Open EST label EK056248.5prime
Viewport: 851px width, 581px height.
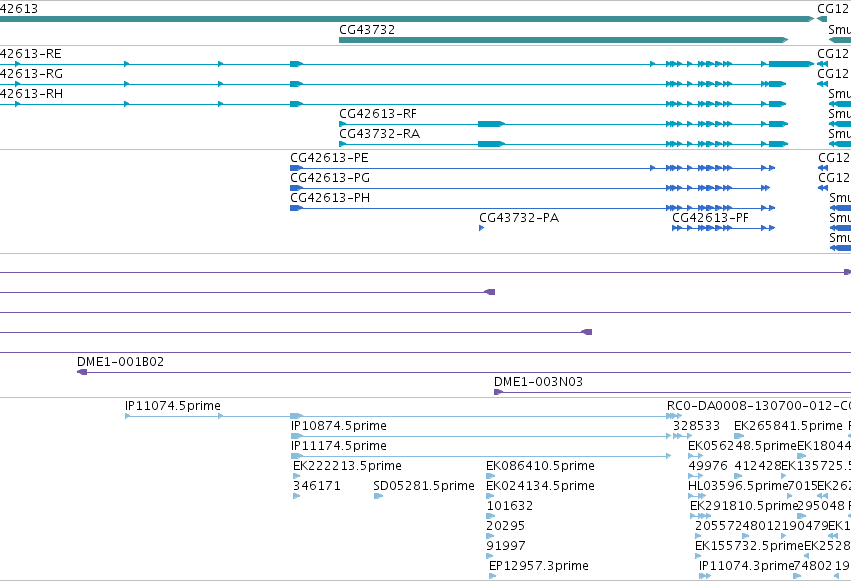tap(742, 446)
